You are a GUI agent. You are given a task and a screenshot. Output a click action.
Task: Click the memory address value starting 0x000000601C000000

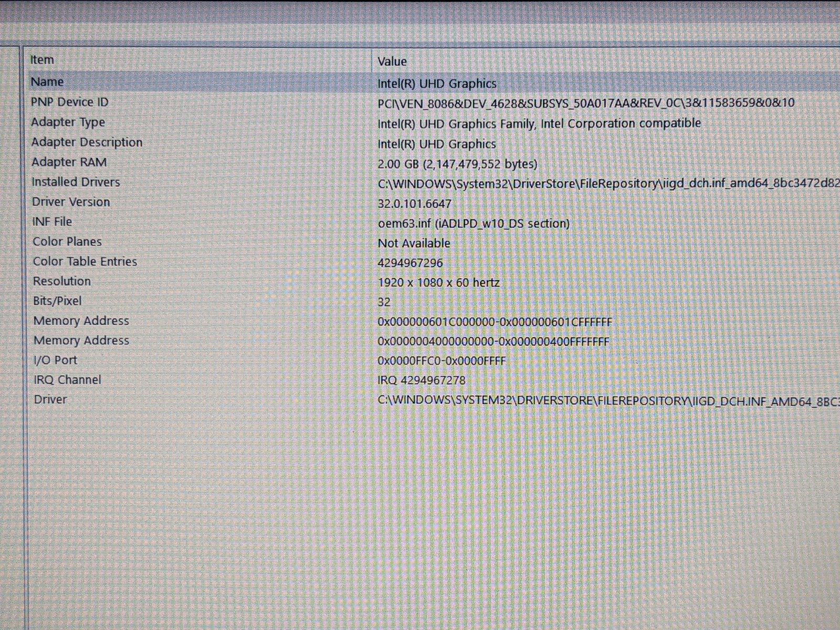tap(495, 322)
